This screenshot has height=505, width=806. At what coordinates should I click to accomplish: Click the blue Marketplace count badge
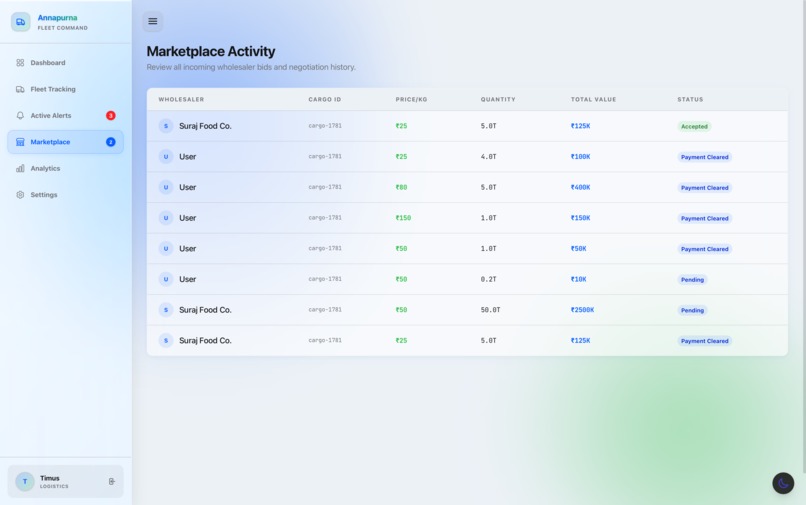click(x=111, y=142)
